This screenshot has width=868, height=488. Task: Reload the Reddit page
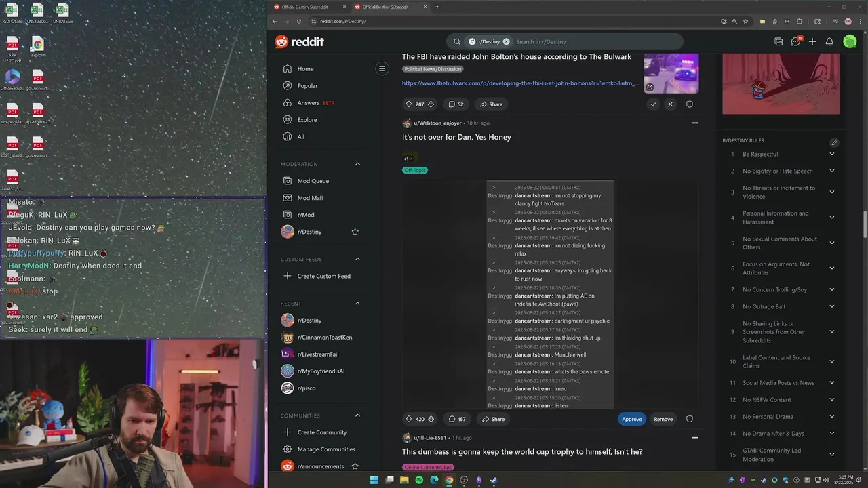(298, 21)
